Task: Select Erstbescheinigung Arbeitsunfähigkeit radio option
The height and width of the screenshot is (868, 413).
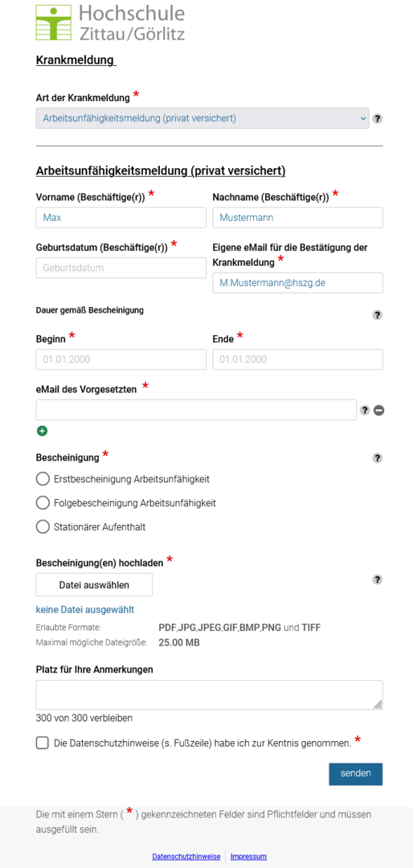Action: [43, 479]
